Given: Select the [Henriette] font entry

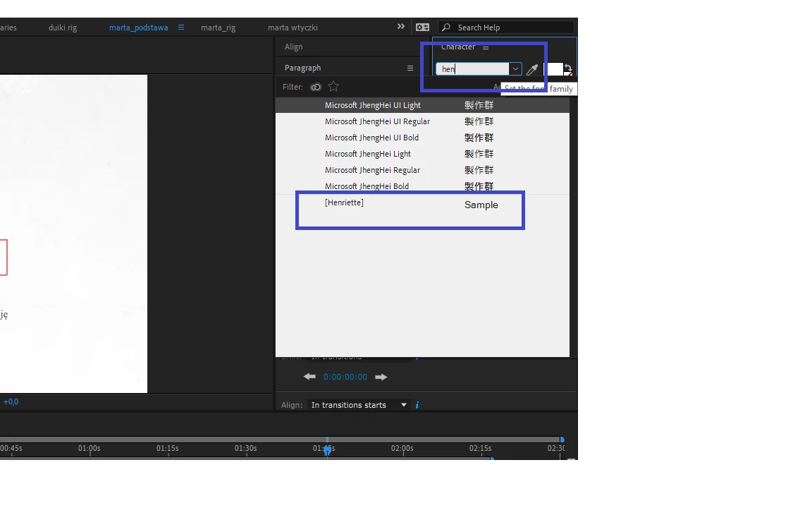Looking at the screenshot, I should [x=422, y=204].
